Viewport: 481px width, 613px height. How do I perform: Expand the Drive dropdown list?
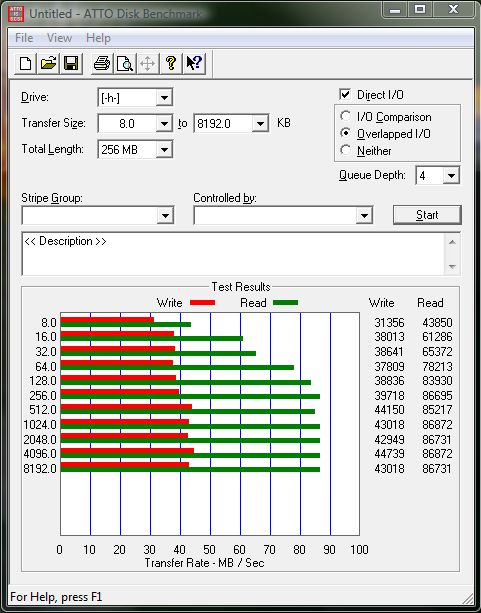pos(164,98)
